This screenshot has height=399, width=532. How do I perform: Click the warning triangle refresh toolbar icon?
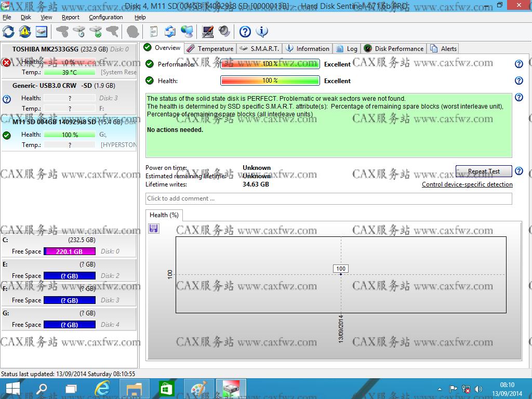point(25,32)
